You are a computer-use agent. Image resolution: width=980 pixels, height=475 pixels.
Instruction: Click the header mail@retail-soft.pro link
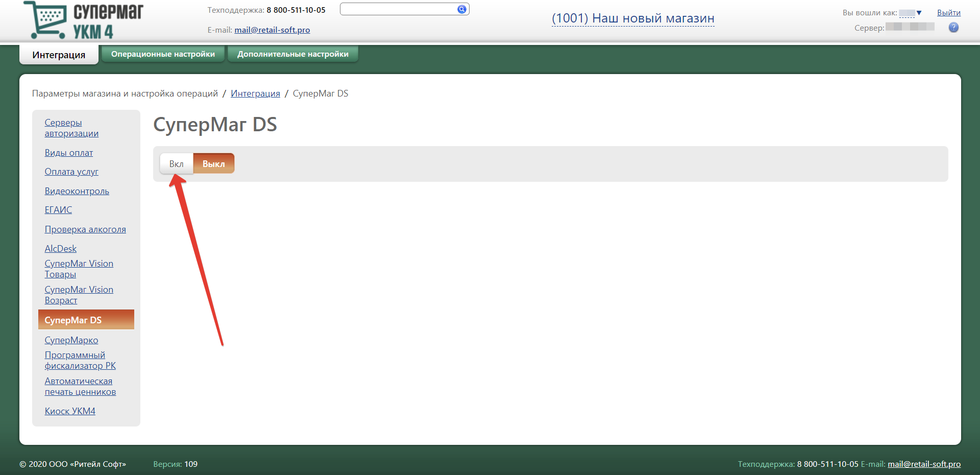tap(272, 30)
